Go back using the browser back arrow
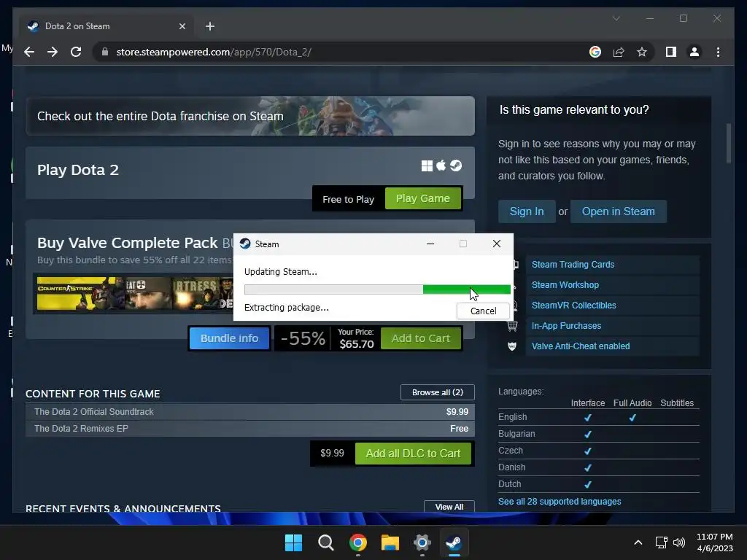 (x=29, y=52)
